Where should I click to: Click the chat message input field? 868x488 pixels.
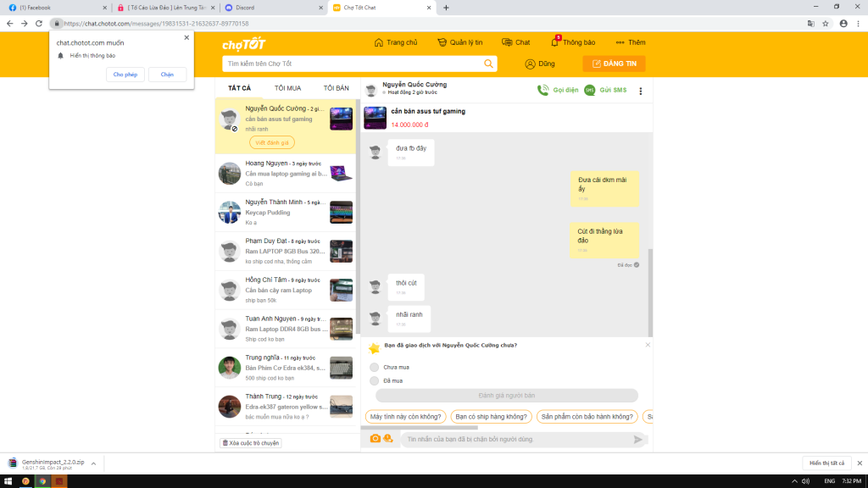click(518, 440)
